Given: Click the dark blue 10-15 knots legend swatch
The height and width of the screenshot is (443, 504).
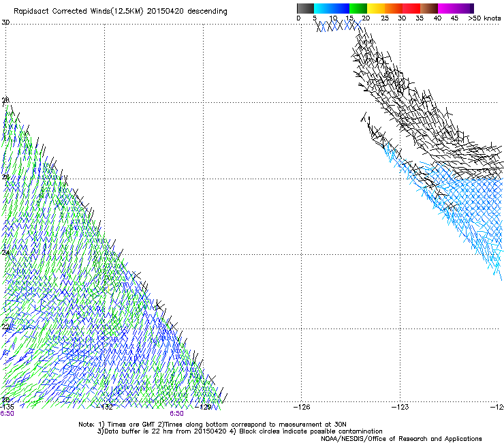Looking at the screenshot, I should 341,8.
